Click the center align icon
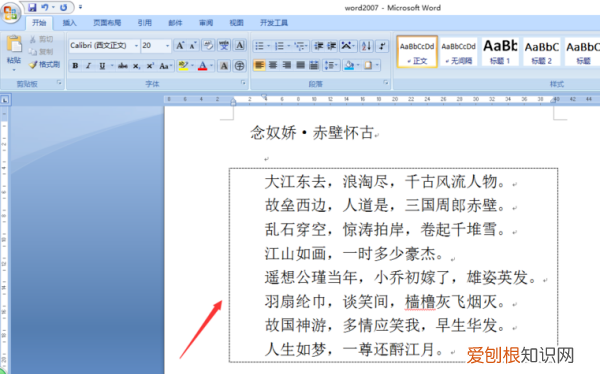 (273, 65)
